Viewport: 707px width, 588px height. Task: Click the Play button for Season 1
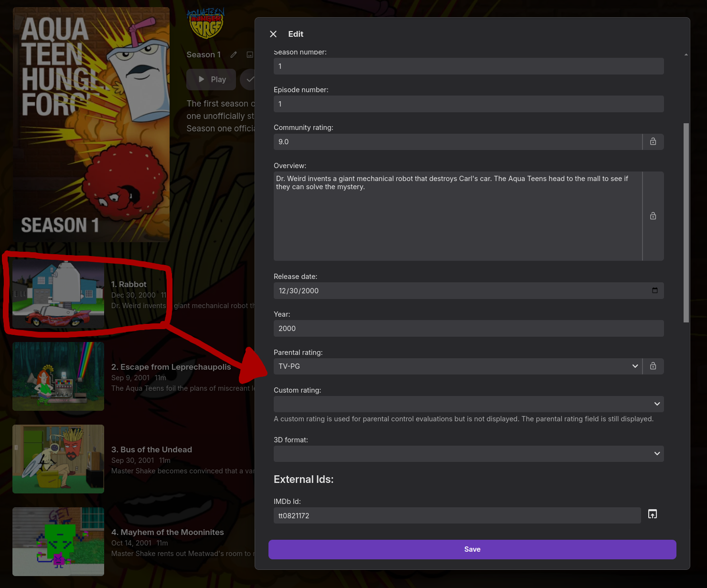[211, 79]
